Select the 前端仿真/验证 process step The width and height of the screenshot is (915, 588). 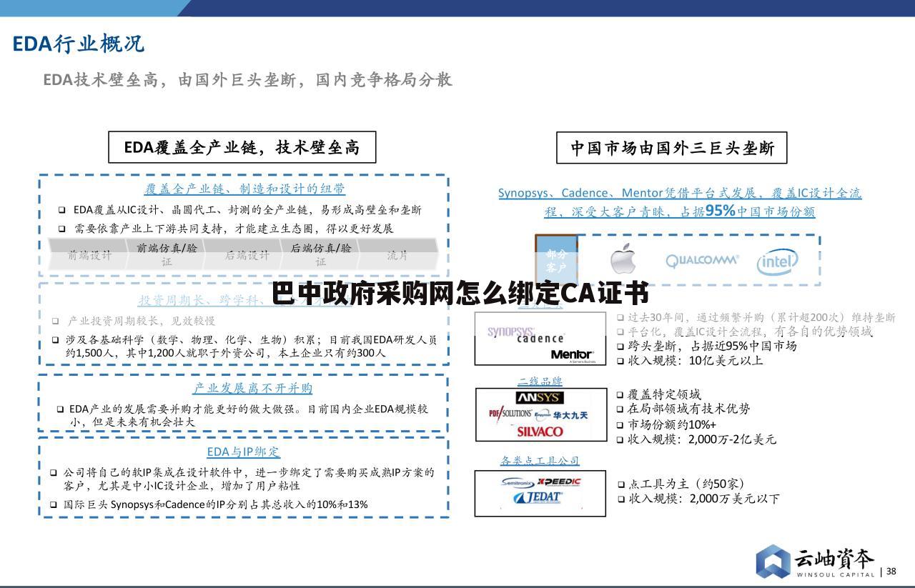click(167, 255)
